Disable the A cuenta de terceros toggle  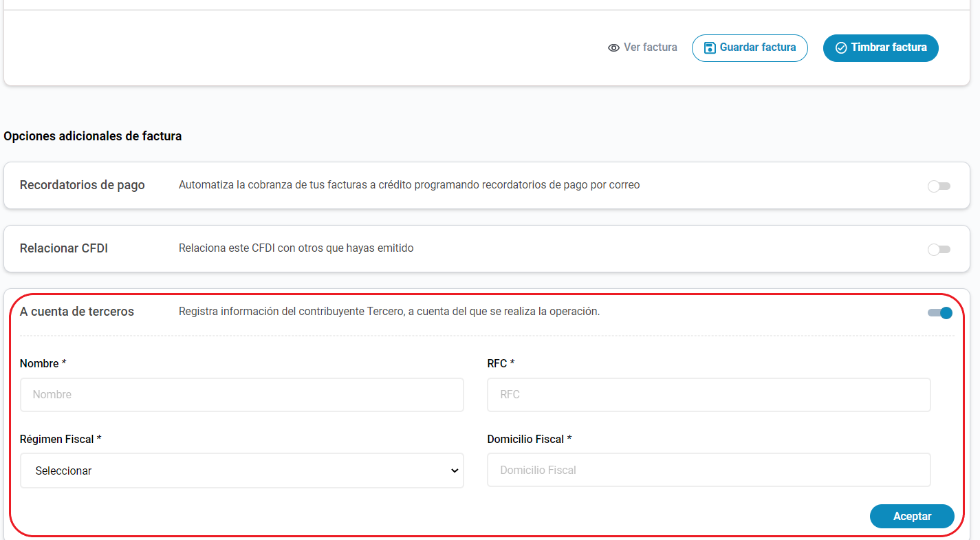pyautogui.click(x=939, y=313)
